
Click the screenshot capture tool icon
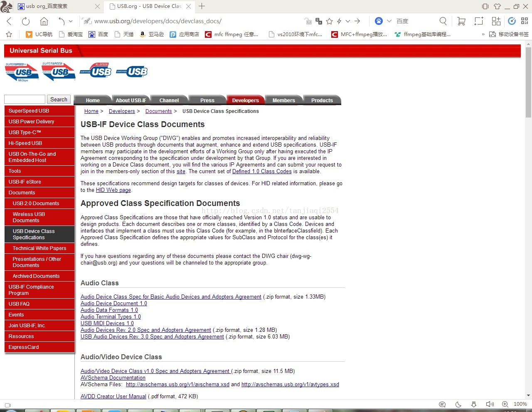point(479,21)
